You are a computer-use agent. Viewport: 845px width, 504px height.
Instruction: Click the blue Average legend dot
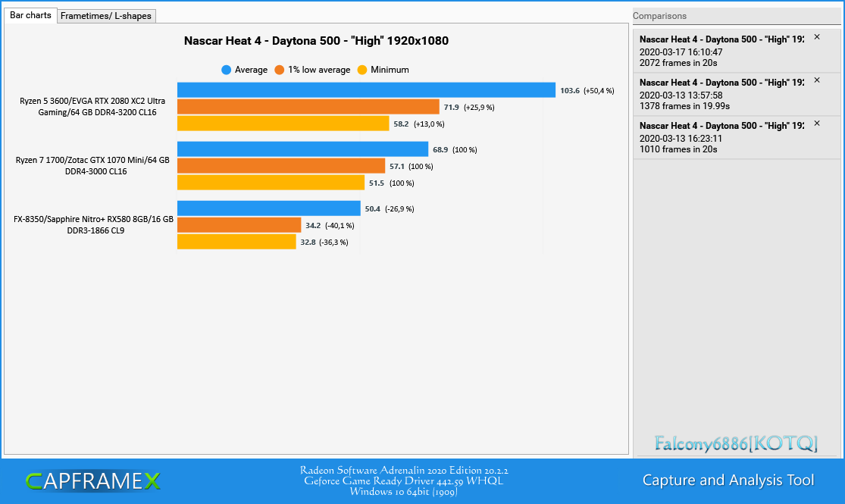click(x=227, y=70)
